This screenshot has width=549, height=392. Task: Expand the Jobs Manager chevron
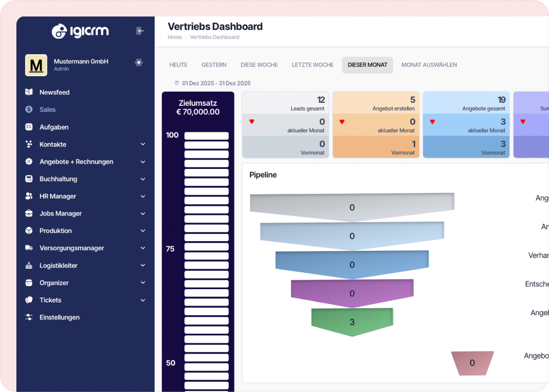click(143, 213)
